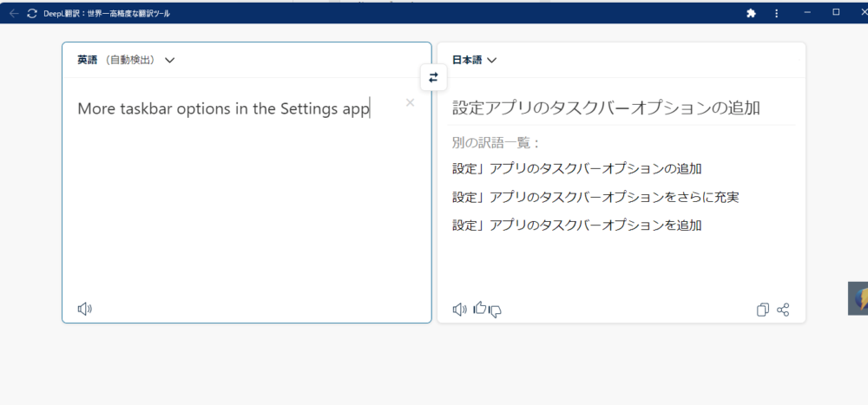Listen to the English source text

[x=85, y=310]
